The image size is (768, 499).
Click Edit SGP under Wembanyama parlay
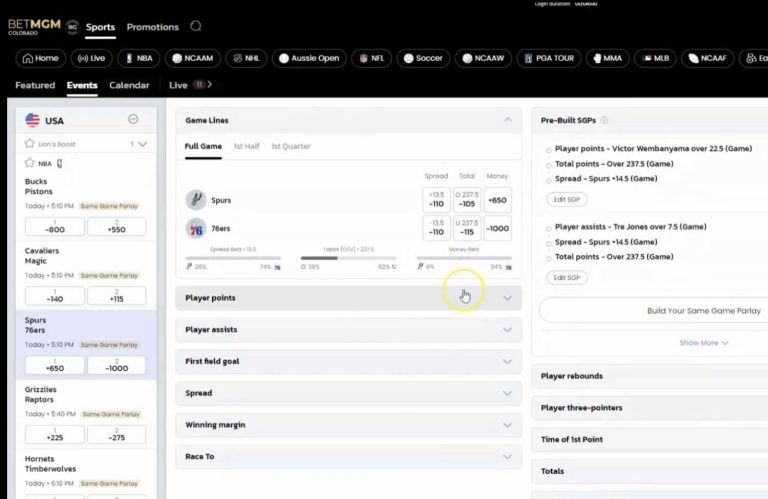tap(567, 199)
